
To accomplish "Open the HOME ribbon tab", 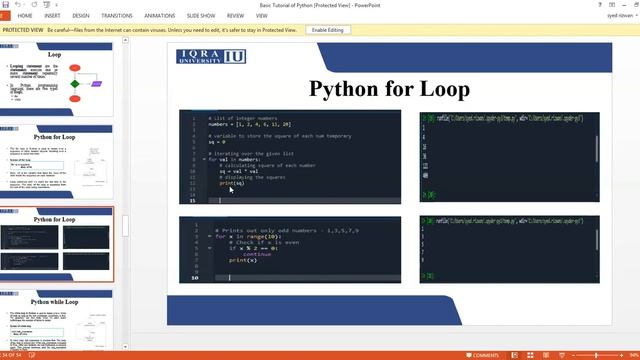I will point(25,16).
